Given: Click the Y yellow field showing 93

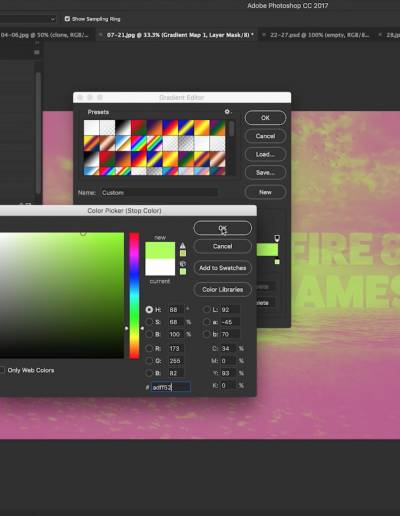Looking at the screenshot, I should [x=228, y=373].
